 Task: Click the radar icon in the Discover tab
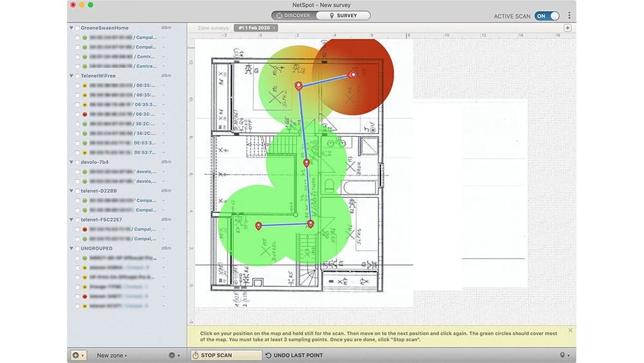(x=279, y=15)
